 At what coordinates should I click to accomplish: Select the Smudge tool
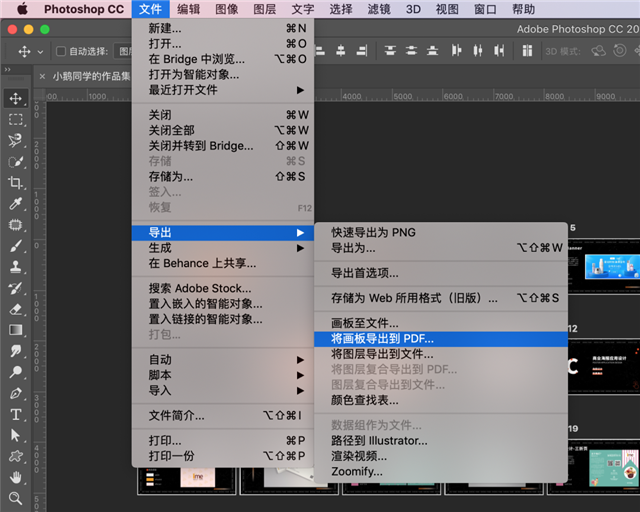click(x=16, y=351)
